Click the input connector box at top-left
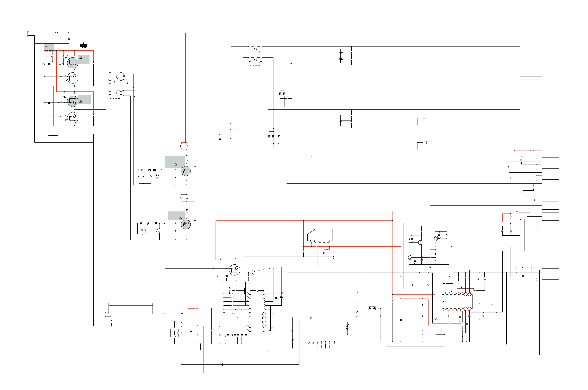This screenshot has width=588, height=390. (19, 34)
